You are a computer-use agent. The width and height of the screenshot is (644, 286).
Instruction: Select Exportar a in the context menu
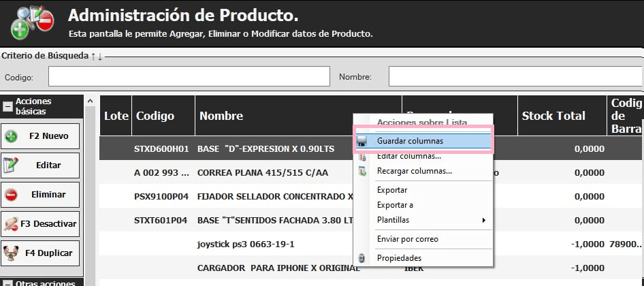[395, 205]
